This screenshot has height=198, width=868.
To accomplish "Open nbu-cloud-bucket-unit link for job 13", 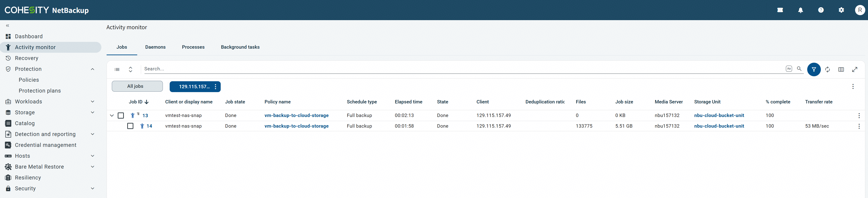I will [x=719, y=115].
